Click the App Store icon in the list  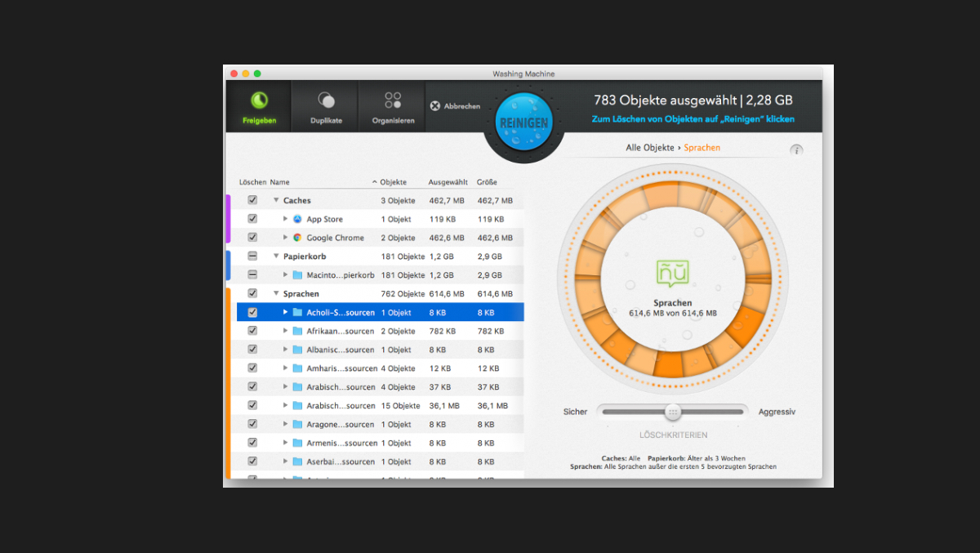(x=298, y=219)
